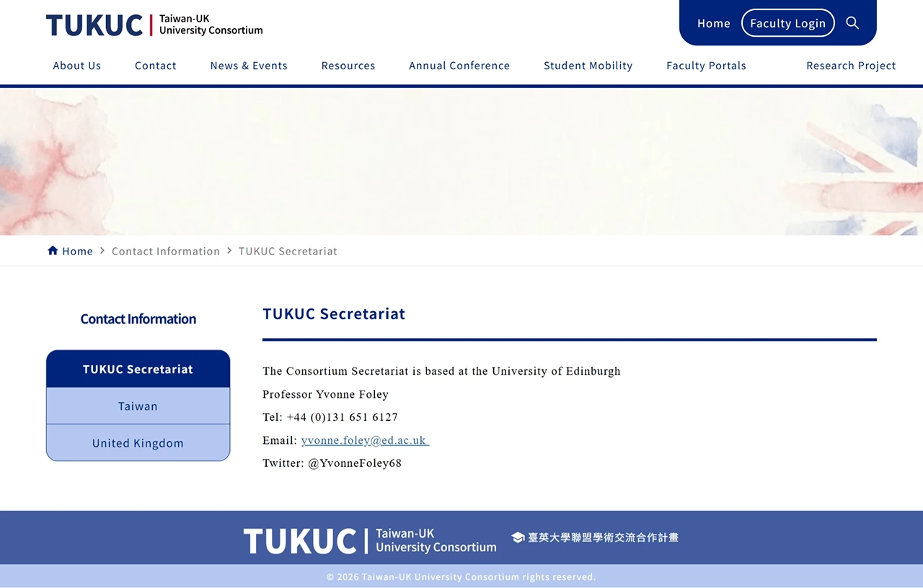This screenshot has height=588, width=923.
Task: Open the Research Project menu
Action: (x=851, y=66)
